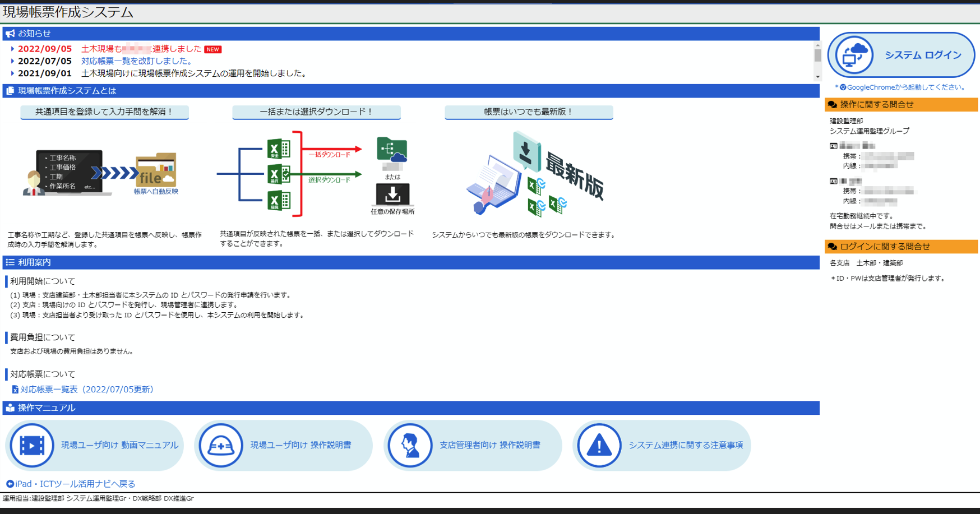980x514 pixels.
Task: Click the Chrome icon in GoogleChrome note
Action: click(x=843, y=87)
